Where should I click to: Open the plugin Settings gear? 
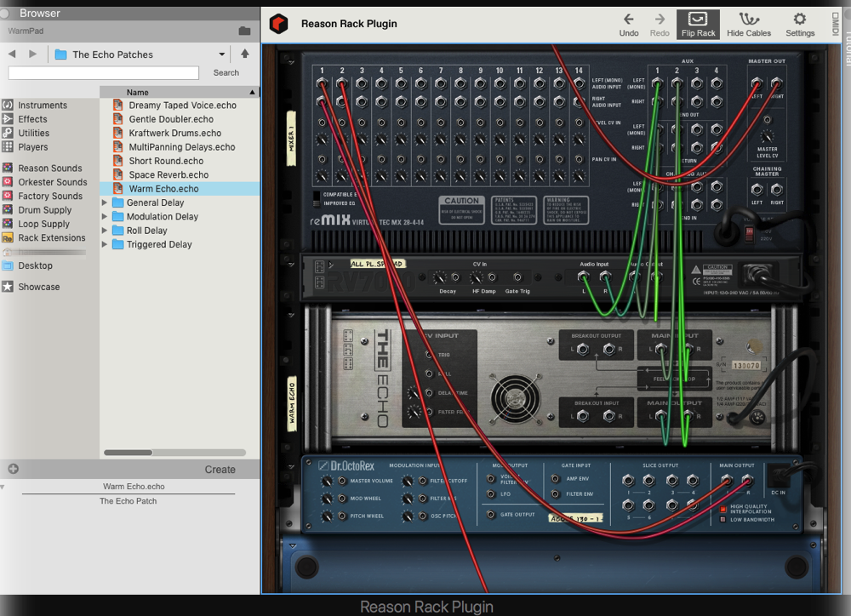[x=799, y=24]
